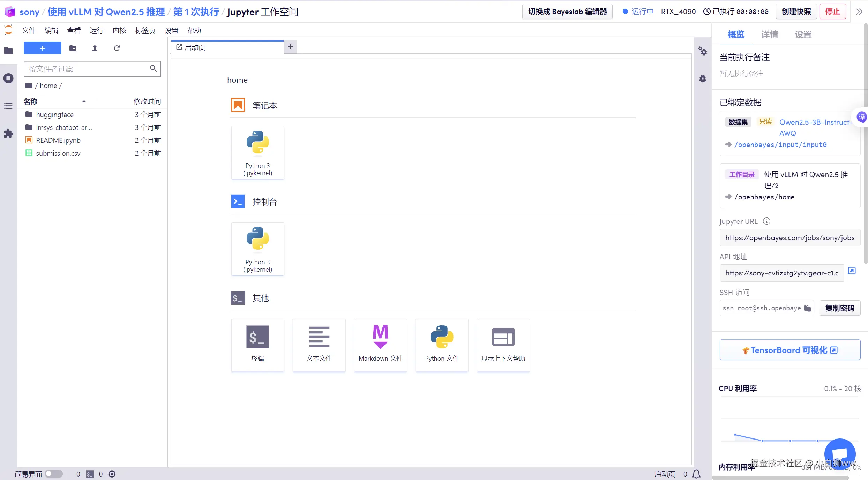Collapse right panel with double chevron
This screenshot has height=480, width=868.
pyautogui.click(x=859, y=12)
